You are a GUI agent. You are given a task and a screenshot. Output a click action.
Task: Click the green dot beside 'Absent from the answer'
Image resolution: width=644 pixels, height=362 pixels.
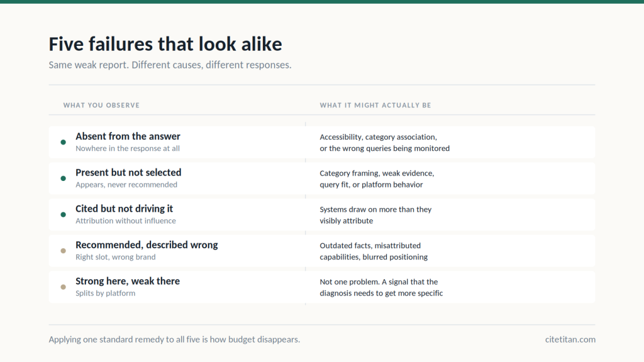tap(64, 143)
